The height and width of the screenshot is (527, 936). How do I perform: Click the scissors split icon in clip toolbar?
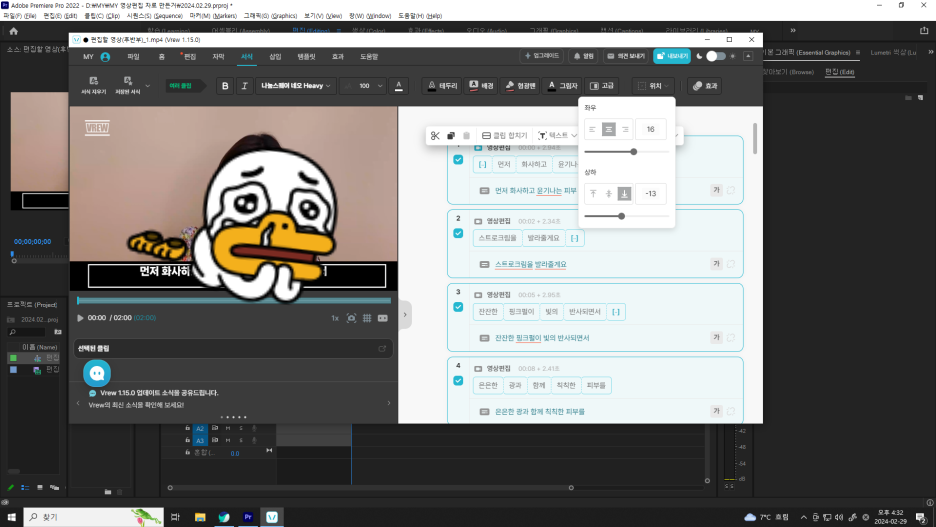tap(435, 135)
